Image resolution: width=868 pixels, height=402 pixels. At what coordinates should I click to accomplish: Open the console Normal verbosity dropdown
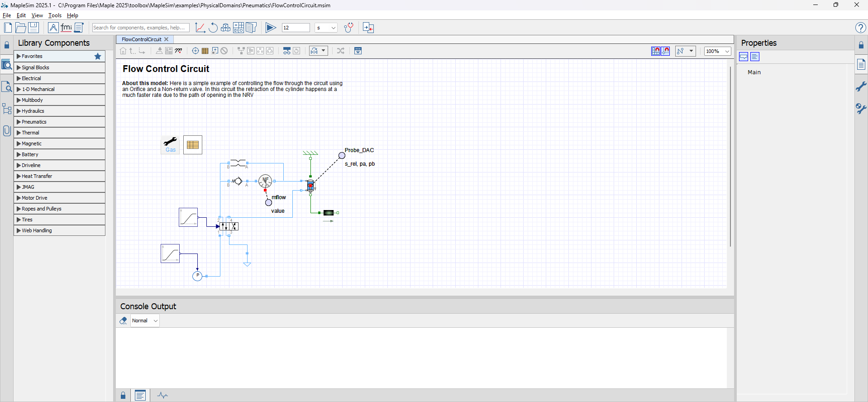coord(145,321)
